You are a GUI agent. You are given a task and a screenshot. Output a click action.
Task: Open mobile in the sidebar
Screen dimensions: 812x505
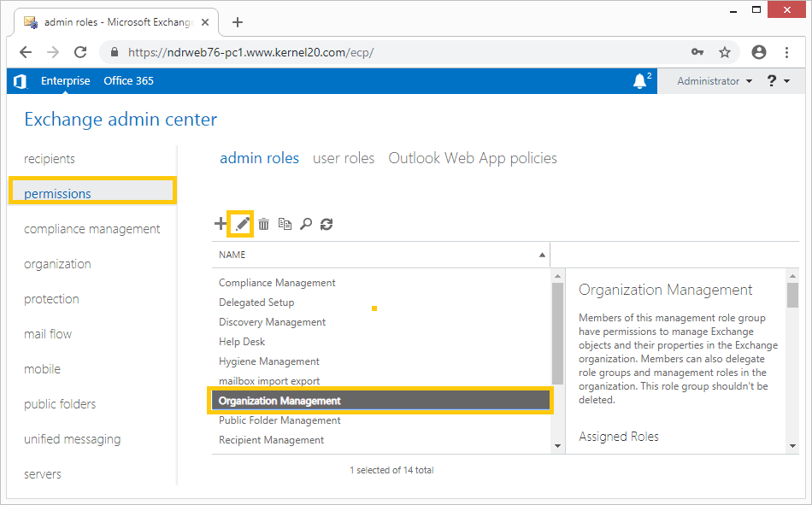pyautogui.click(x=42, y=369)
